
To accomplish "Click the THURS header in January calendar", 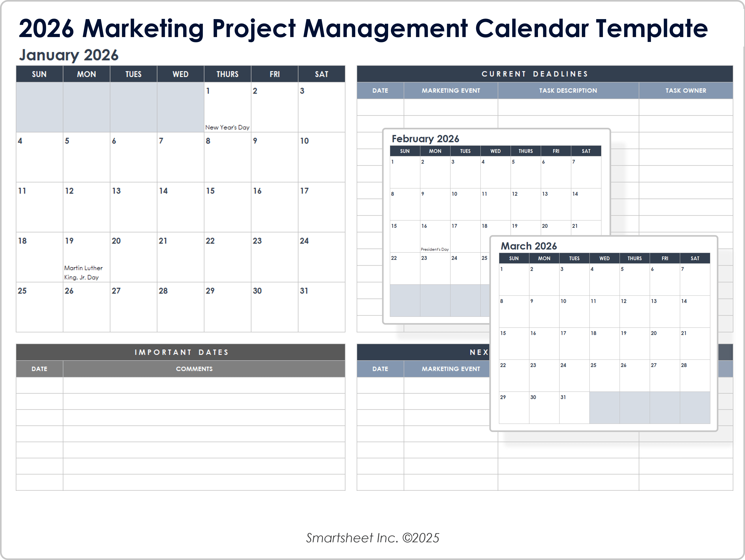I will [x=227, y=74].
